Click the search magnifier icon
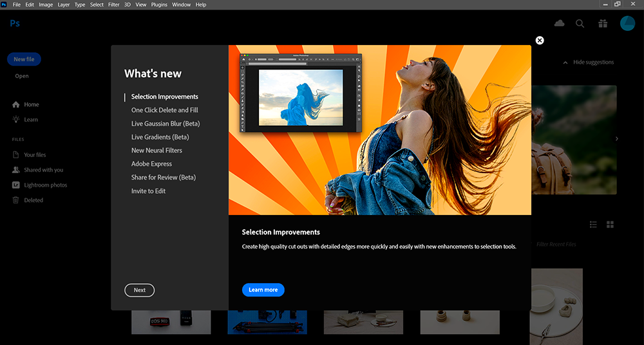The height and width of the screenshot is (345, 644). point(580,23)
